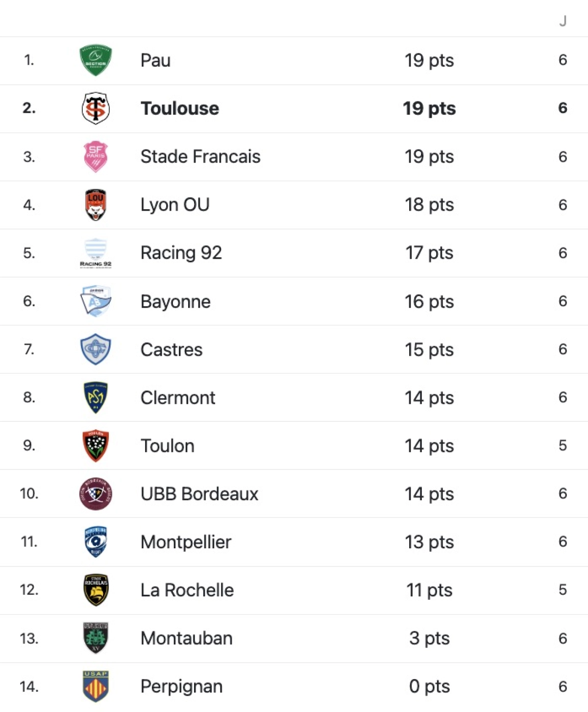Sort by the J games-played column
The image size is (588, 712).
click(x=562, y=22)
